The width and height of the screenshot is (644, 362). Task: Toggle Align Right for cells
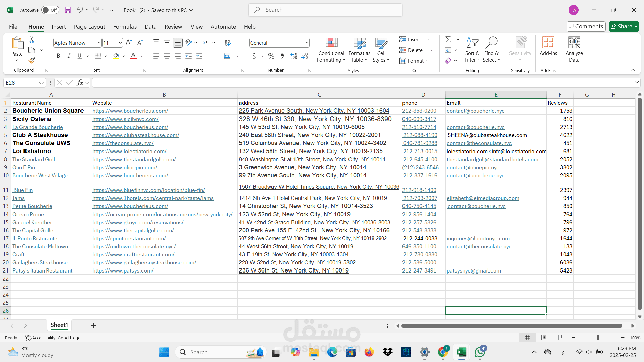click(178, 56)
